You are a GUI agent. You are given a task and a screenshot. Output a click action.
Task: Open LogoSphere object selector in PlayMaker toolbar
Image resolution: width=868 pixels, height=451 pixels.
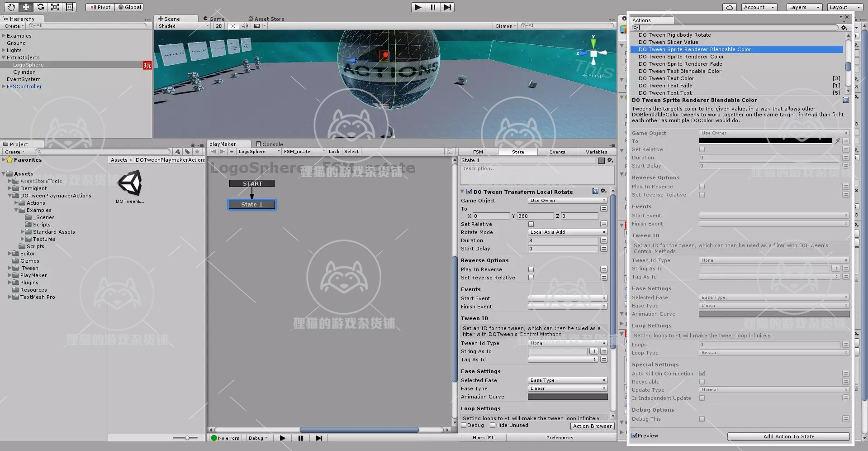[x=259, y=152]
